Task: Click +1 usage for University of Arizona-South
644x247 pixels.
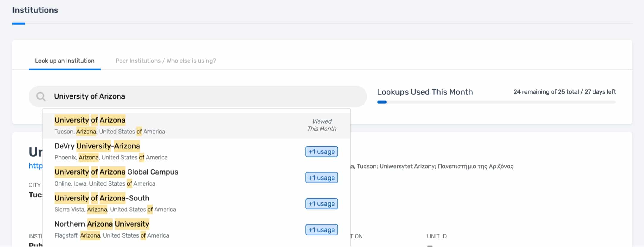Action: coord(321,204)
